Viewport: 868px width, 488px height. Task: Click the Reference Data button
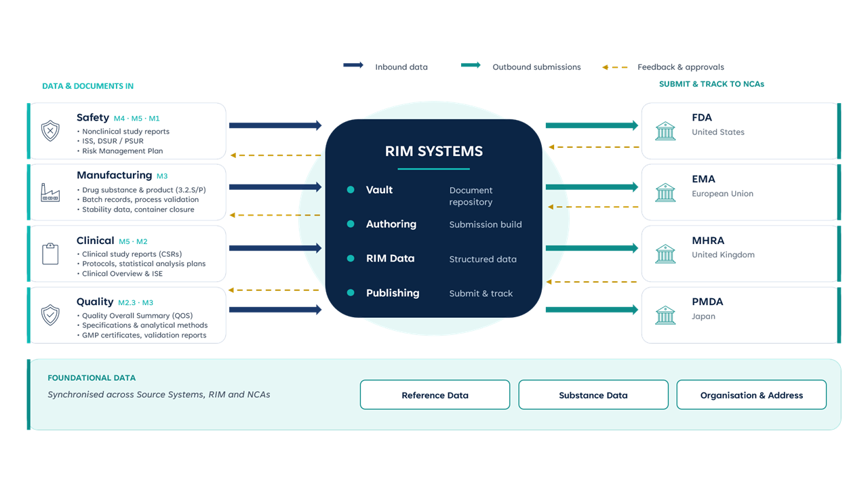(x=435, y=395)
